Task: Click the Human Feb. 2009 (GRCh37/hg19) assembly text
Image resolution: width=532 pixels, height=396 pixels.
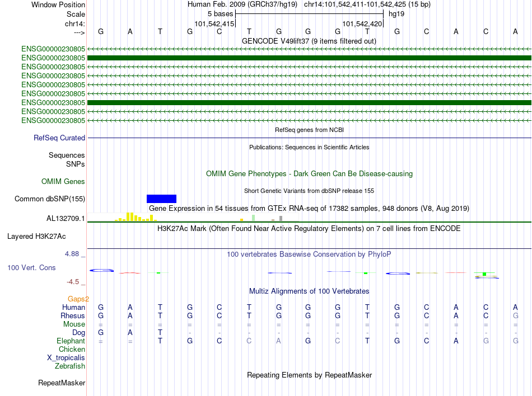Action: (242, 4)
